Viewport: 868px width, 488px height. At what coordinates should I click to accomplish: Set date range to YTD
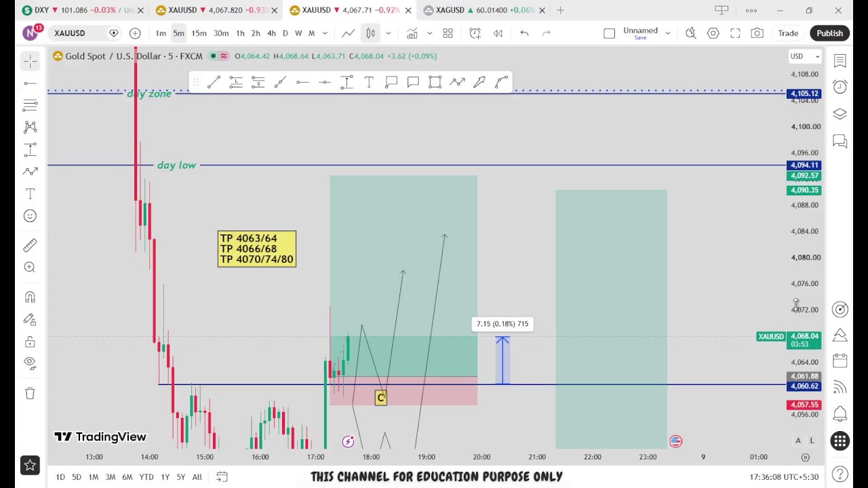click(146, 477)
